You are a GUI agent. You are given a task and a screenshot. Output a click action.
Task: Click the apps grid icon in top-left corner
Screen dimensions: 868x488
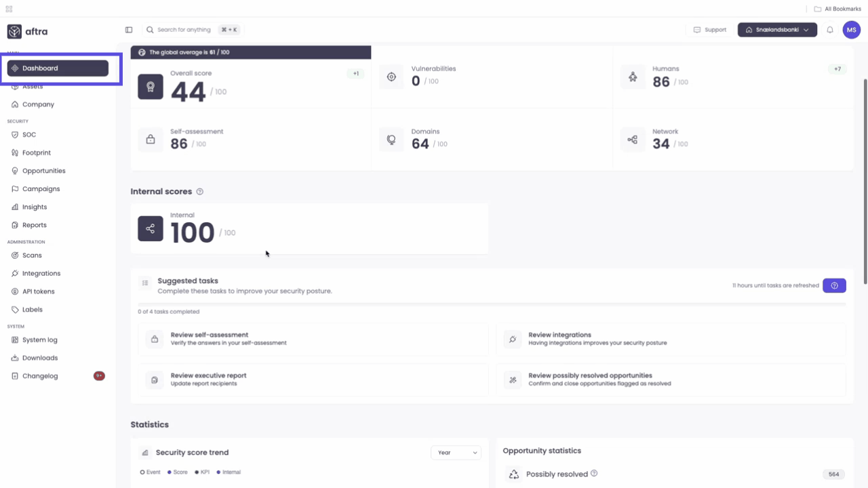point(9,8)
